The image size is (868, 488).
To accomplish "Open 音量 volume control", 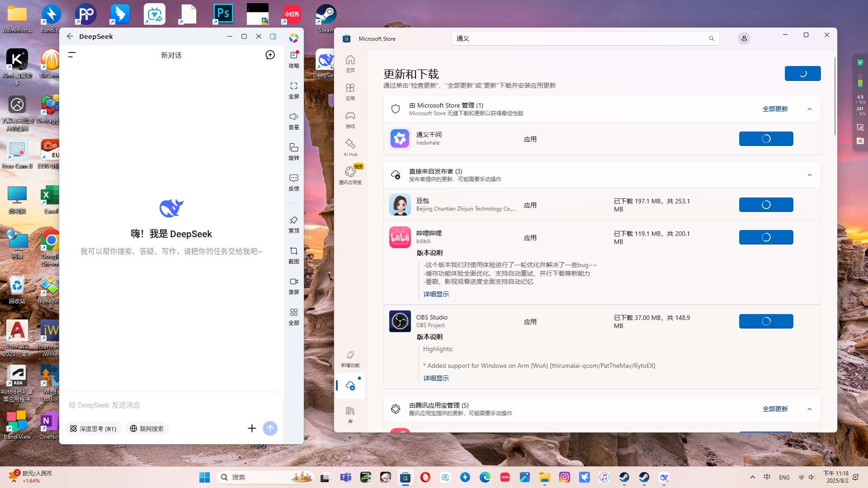I will (x=294, y=121).
